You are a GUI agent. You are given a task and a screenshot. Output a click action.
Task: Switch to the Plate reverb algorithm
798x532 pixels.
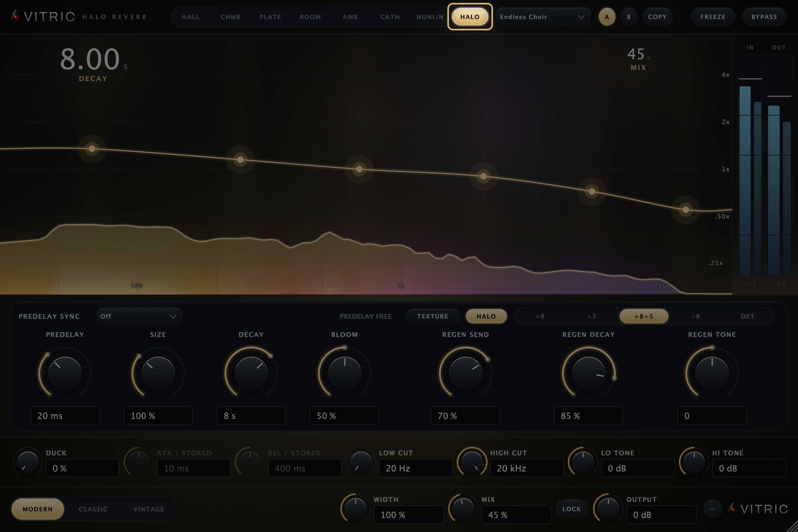pyautogui.click(x=270, y=17)
